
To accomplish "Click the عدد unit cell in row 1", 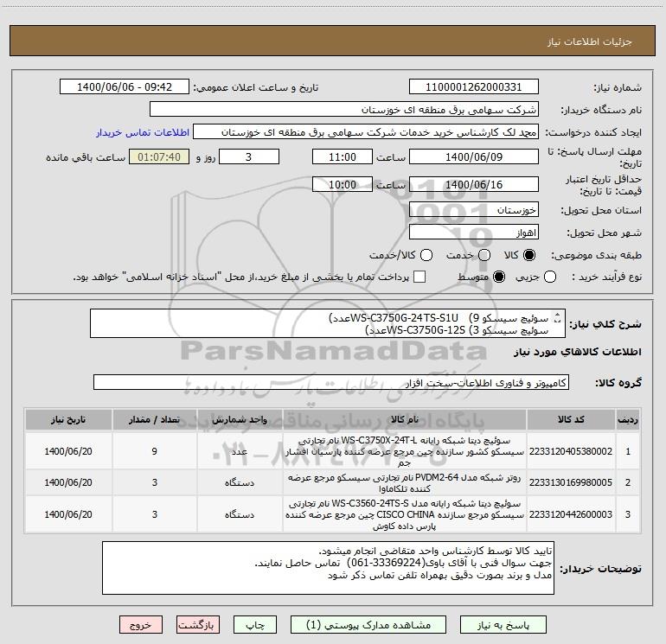I will pyautogui.click(x=240, y=451).
